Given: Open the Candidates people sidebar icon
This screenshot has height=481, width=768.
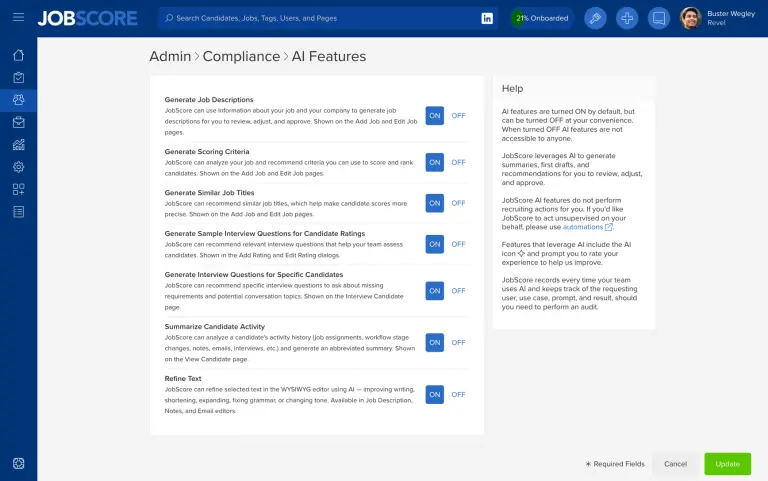Looking at the screenshot, I should 19,100.
